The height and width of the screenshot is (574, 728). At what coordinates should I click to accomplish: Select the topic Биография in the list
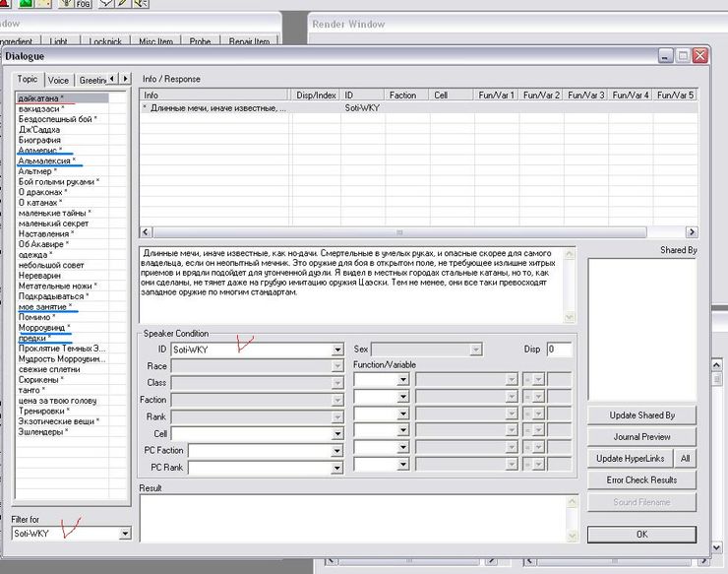pyautogui.click(x=39, y=141)
